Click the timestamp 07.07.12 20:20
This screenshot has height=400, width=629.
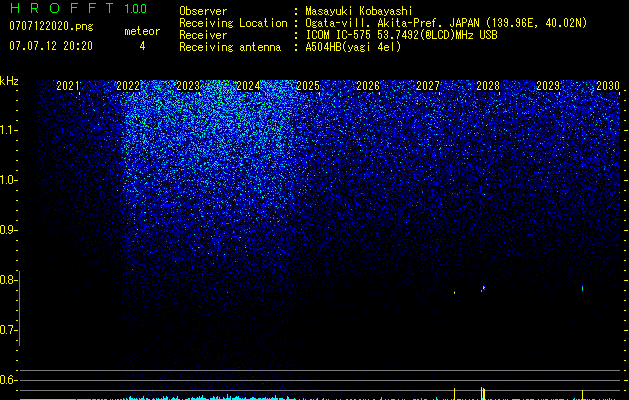point(51,46)
